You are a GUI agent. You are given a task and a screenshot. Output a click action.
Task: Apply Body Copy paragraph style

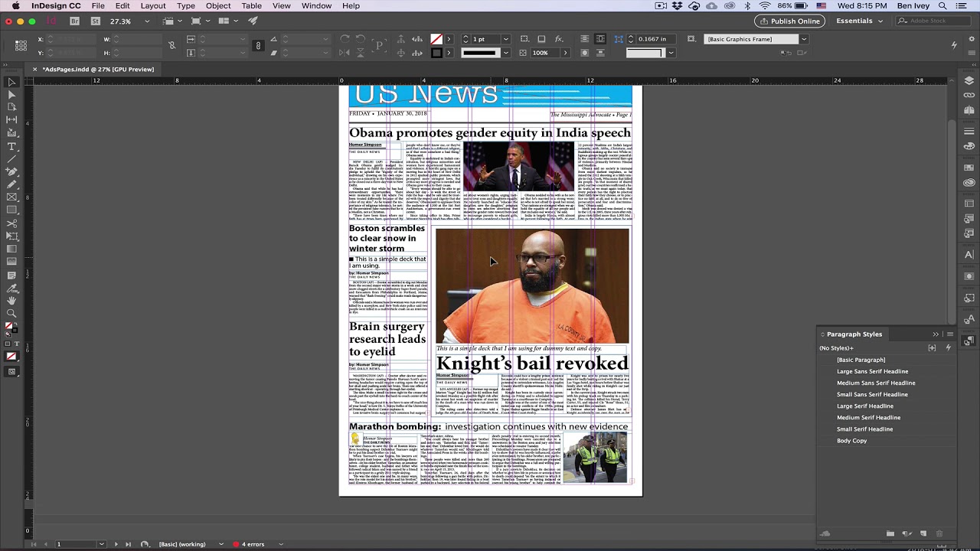point(851,440)
